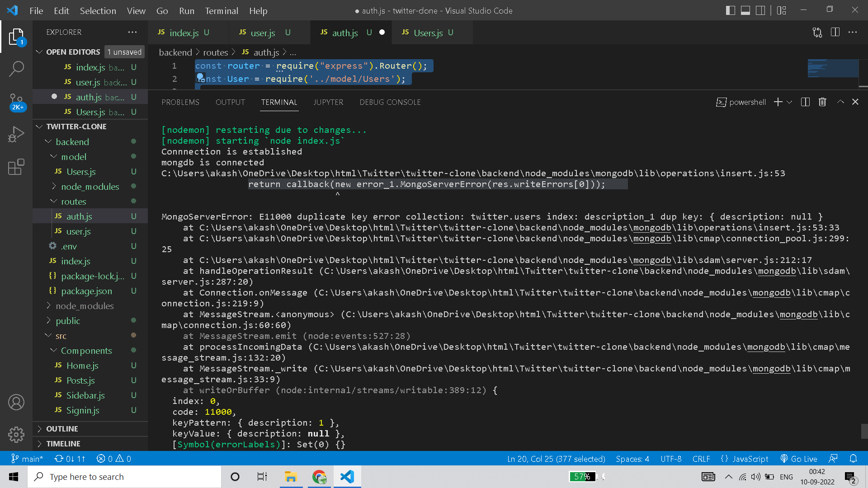Maximize the panel size chevron
The image size is (868, 488).
click(x=840, y=102)
